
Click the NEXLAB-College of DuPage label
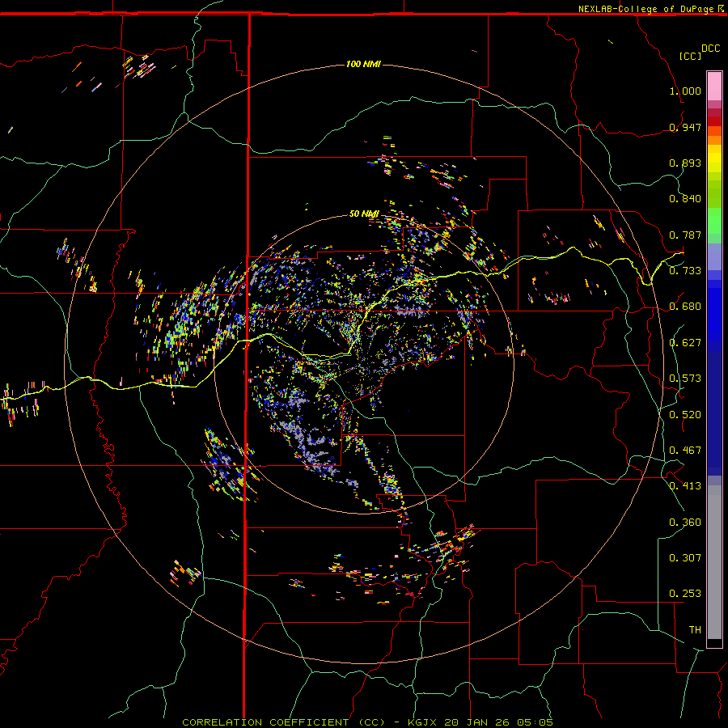coord(645,9)
